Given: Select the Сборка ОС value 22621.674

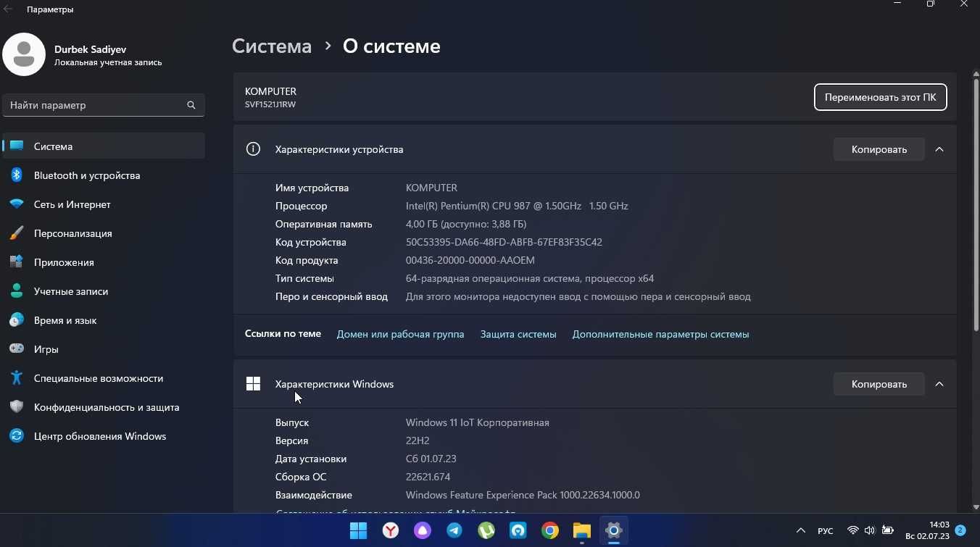Looking at the screenshot, I should click(428, 477).
